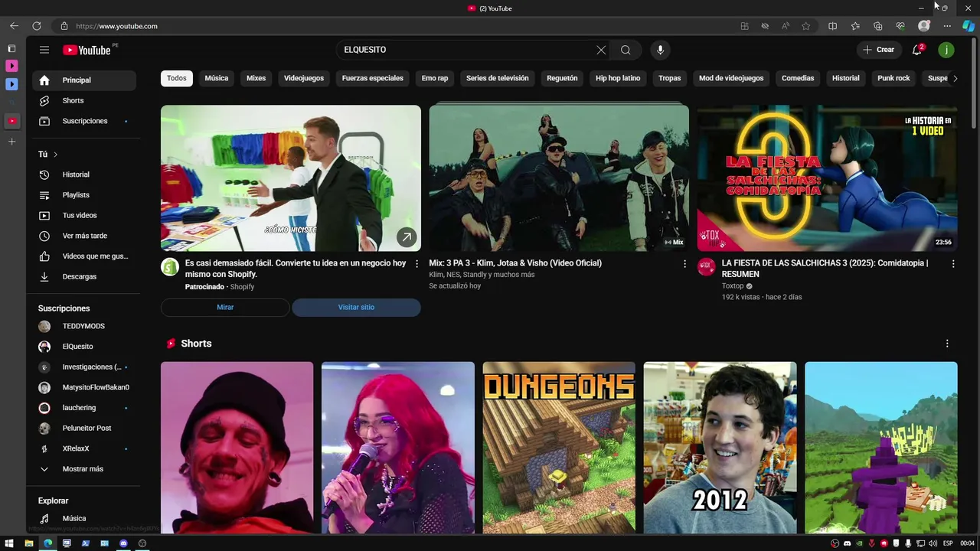Add page to favorites with star icon

click(x=805, y=26)
